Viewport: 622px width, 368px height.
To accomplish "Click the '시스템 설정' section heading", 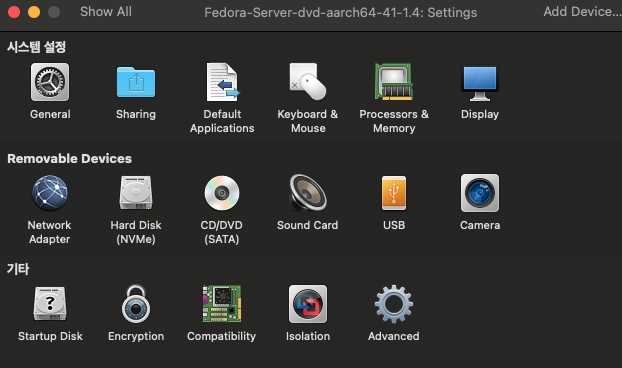I will 36,47.
